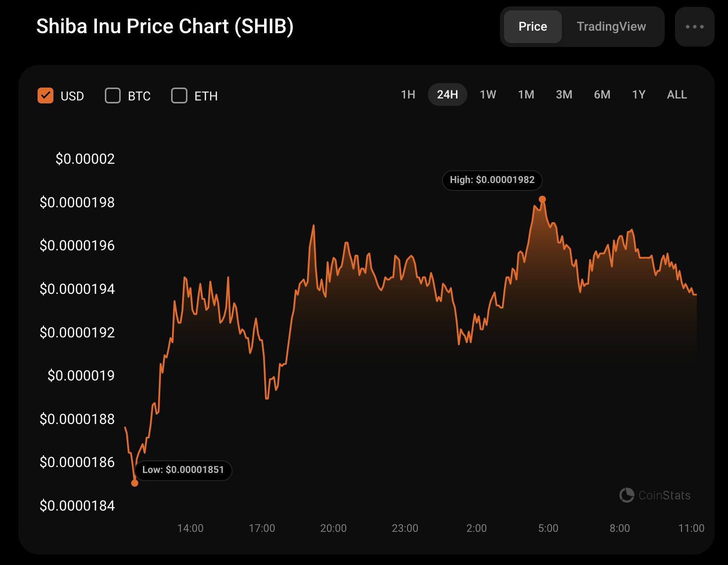The height and width of the screenshot is (565, 728).
Task: Switch chart to 1W range
Action: tap(488, 94)
